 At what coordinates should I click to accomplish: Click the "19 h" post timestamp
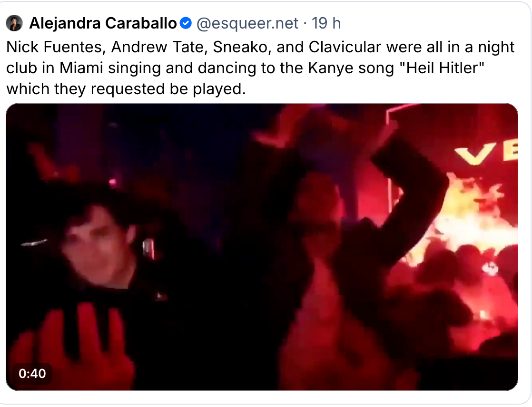point(326,23)
